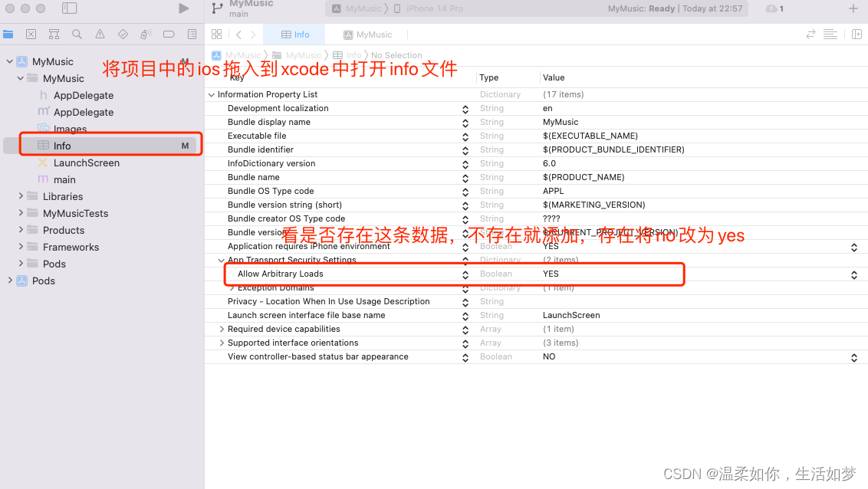Expand the Pods project at bottom
The image size is (868, 489).
point(9,281)
